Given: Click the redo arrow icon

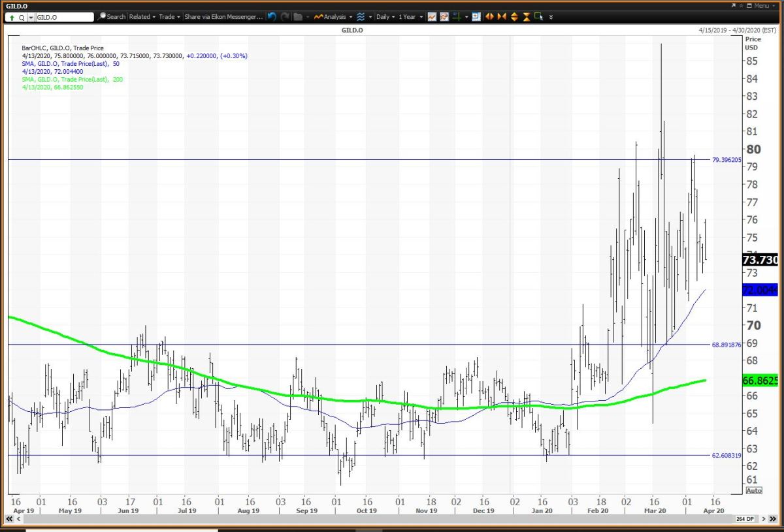Looking at the screenshot, I should (x=284, y=17).
